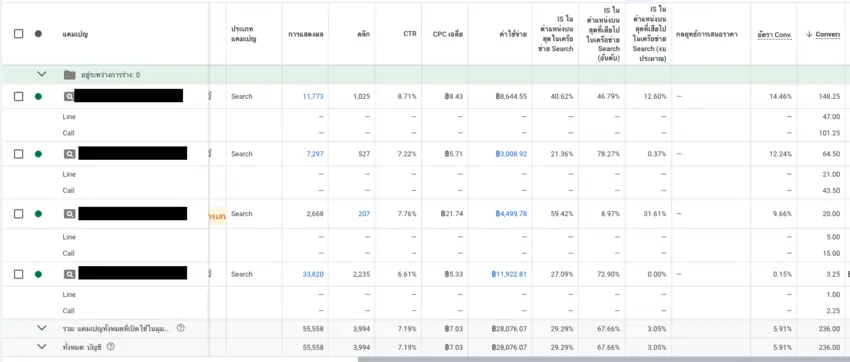Click the 101.25 Call conversions value

829,133
